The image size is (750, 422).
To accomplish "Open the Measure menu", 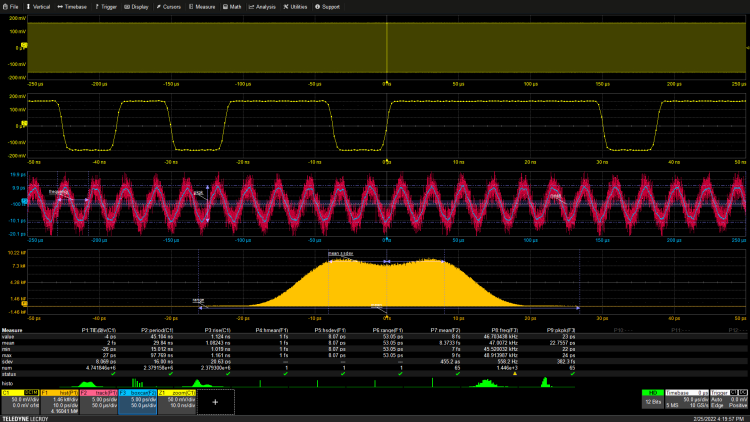I will (x=202, y=7).
